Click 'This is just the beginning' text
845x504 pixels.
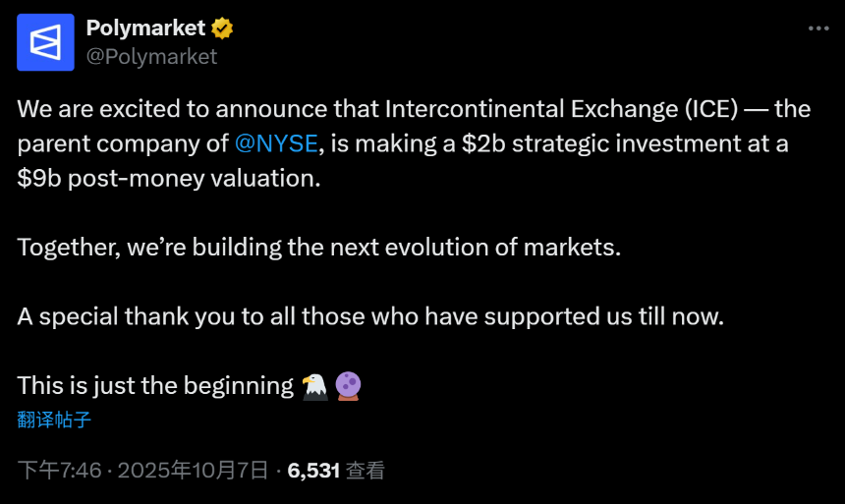coord(155,385)
